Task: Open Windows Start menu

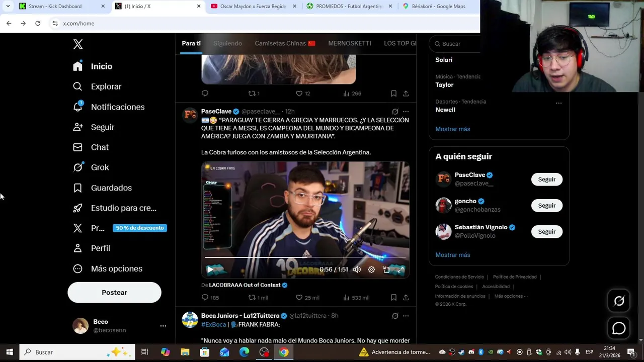Action: pyautogui.click(x=9, y=352)
